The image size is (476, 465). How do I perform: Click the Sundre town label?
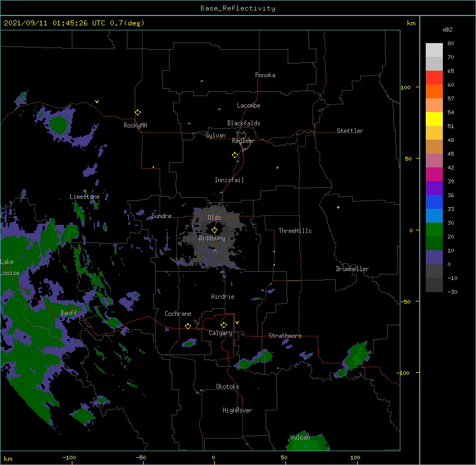[x=161, y=216]
